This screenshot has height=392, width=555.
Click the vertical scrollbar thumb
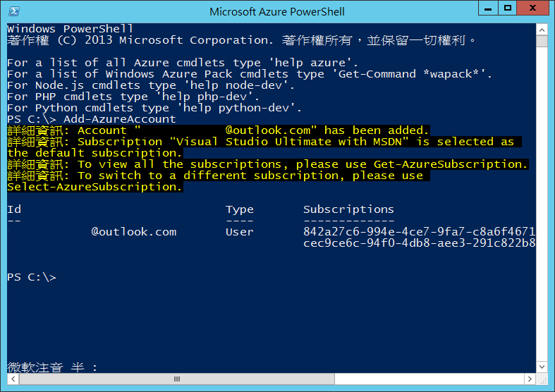tap(542, 41)
